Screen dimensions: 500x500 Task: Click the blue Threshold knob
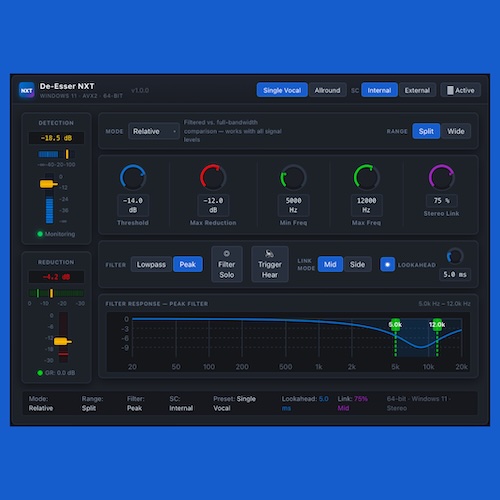click(x=133, y=177)
